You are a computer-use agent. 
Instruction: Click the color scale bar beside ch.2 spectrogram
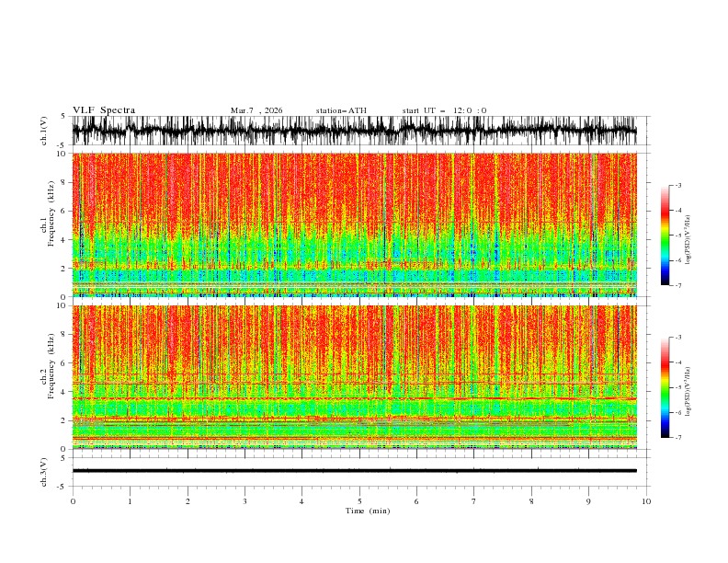point(665,387)
